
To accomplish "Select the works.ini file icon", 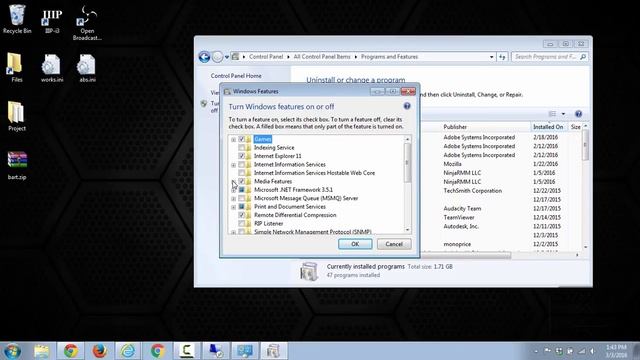I will coord(52,68).
